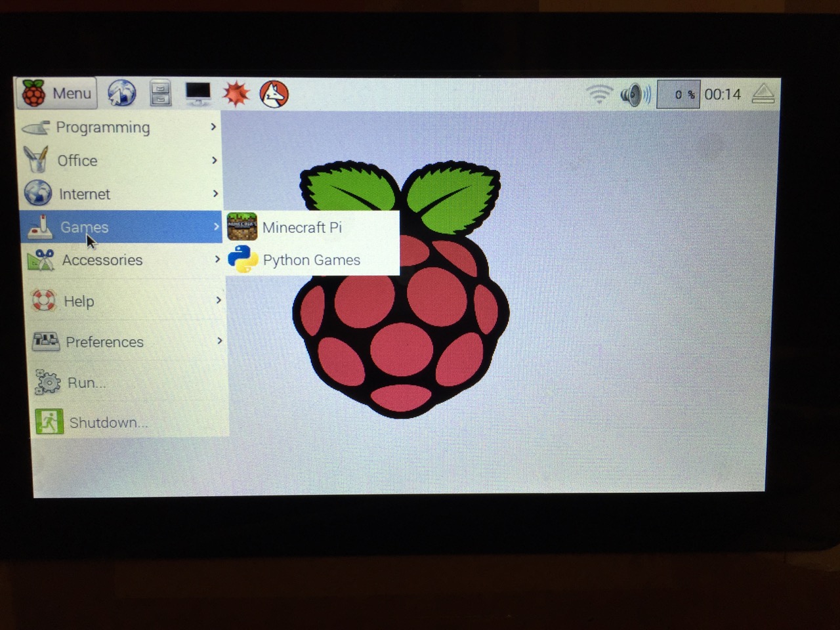Click the clock showing 00:14
Viewport: 840px width, 630px height.
click(x=723, y=94)
